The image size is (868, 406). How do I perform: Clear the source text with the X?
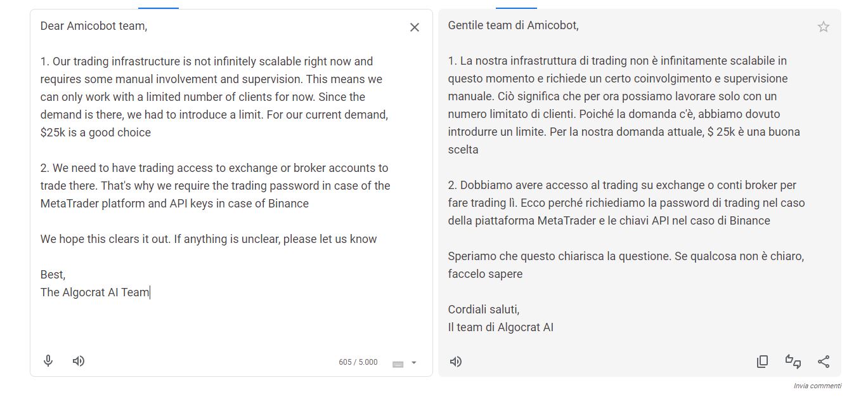pos(414,27)
